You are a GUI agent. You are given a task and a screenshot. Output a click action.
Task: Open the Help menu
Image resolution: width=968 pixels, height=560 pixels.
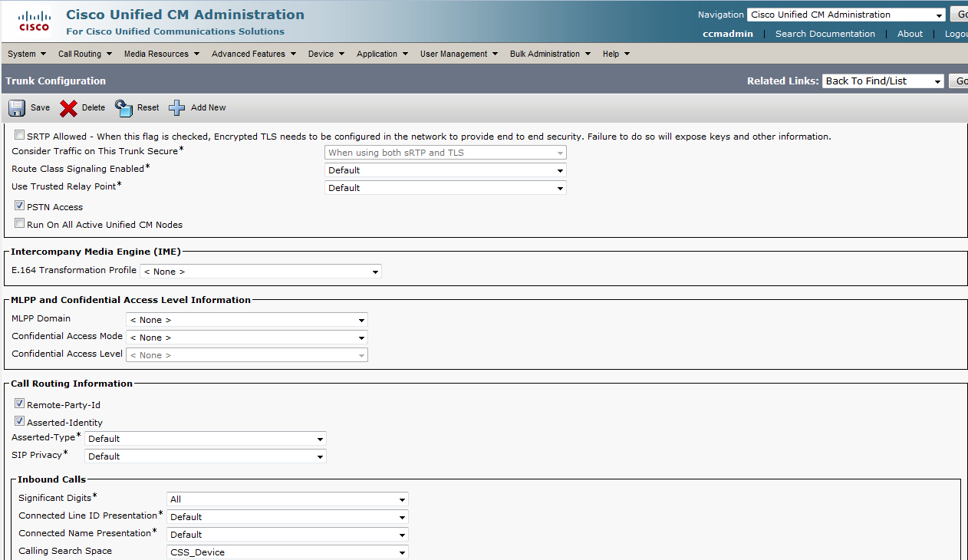click(x=616, y=54)
